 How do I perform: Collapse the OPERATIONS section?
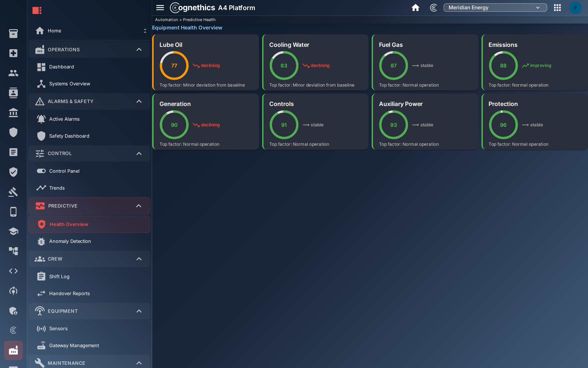tap(139, 50)
